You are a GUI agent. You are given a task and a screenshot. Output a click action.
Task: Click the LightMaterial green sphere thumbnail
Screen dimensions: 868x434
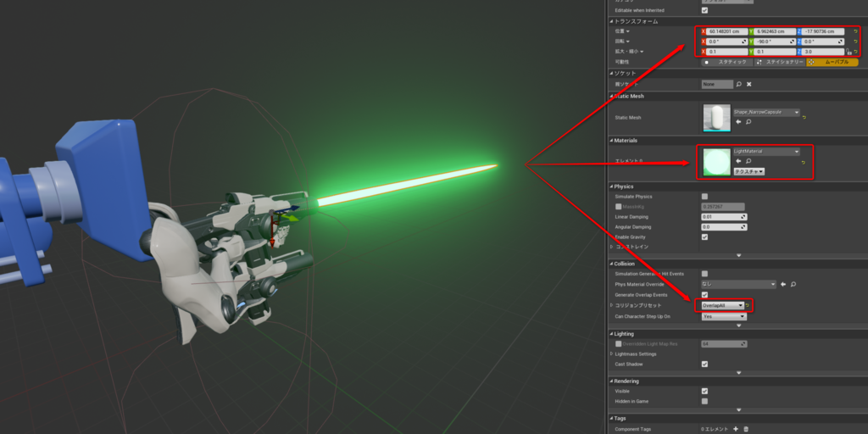(x=717, y=162)
